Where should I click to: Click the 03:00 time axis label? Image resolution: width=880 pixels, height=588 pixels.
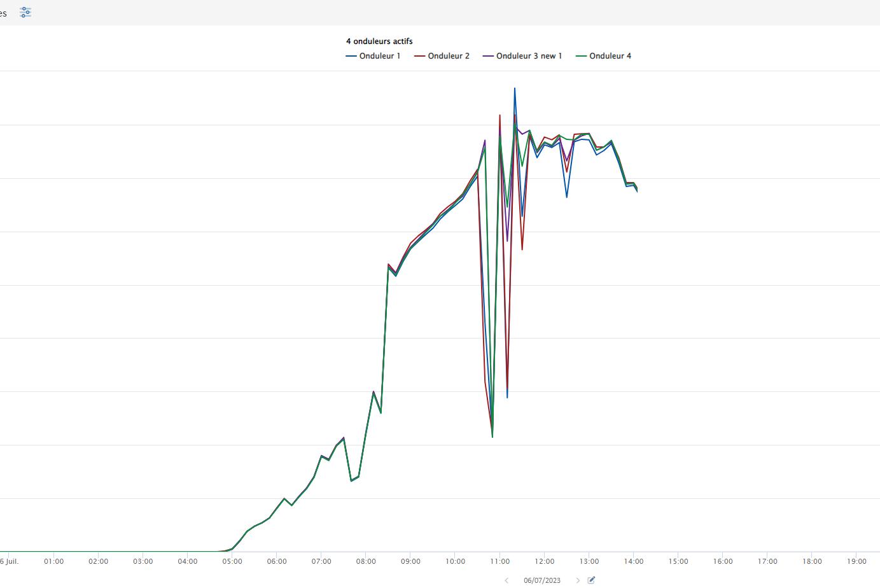(143, 561)
